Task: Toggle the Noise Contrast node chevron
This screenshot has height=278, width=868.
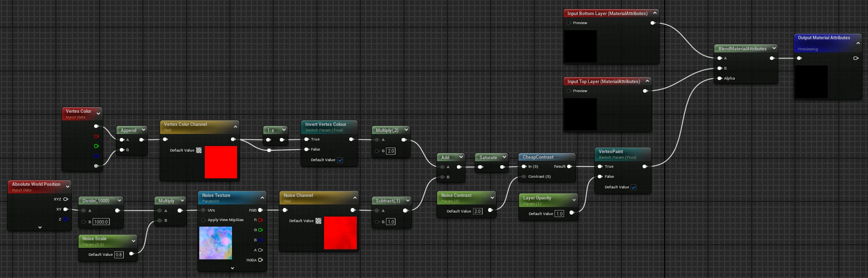Action: tap(492, 197)
